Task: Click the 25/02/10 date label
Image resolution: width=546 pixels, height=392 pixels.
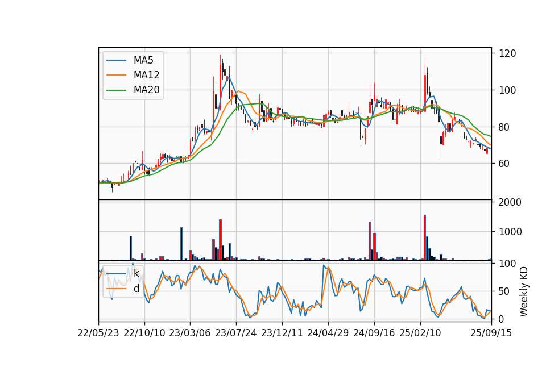Action: coord(420,333)
